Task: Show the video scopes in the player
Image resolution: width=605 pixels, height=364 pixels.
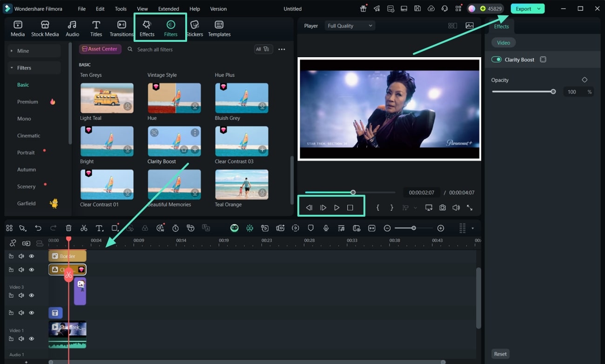Action: [470, 26]
